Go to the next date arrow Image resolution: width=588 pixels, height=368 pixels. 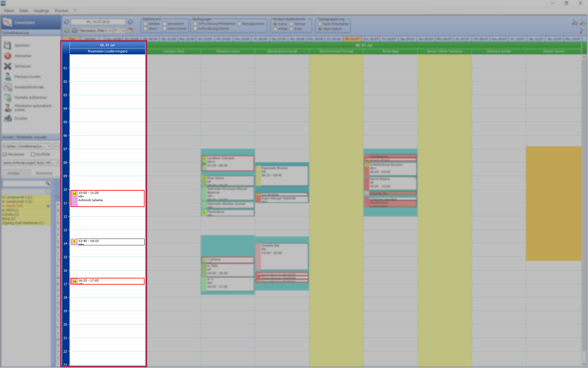tap(130, 22)
